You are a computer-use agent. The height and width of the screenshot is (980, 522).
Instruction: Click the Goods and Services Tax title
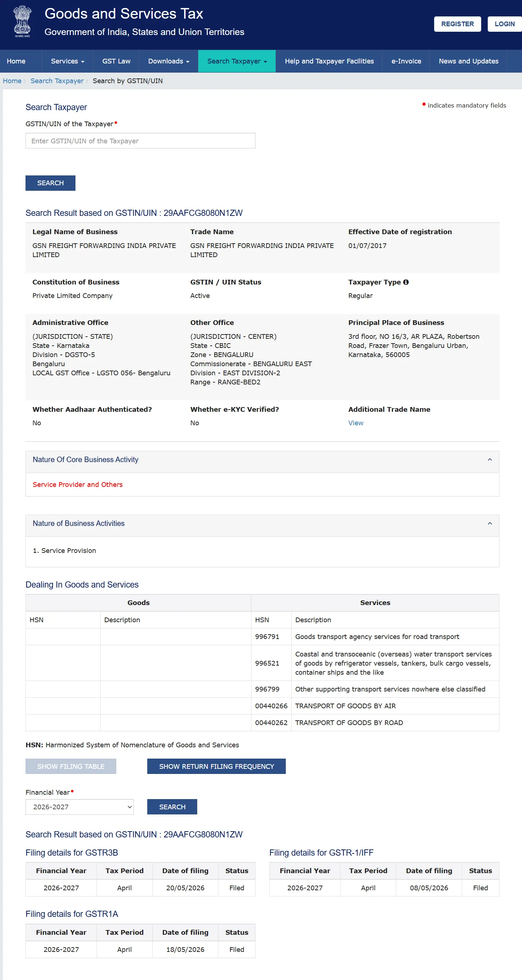click(x=124, y=14)
